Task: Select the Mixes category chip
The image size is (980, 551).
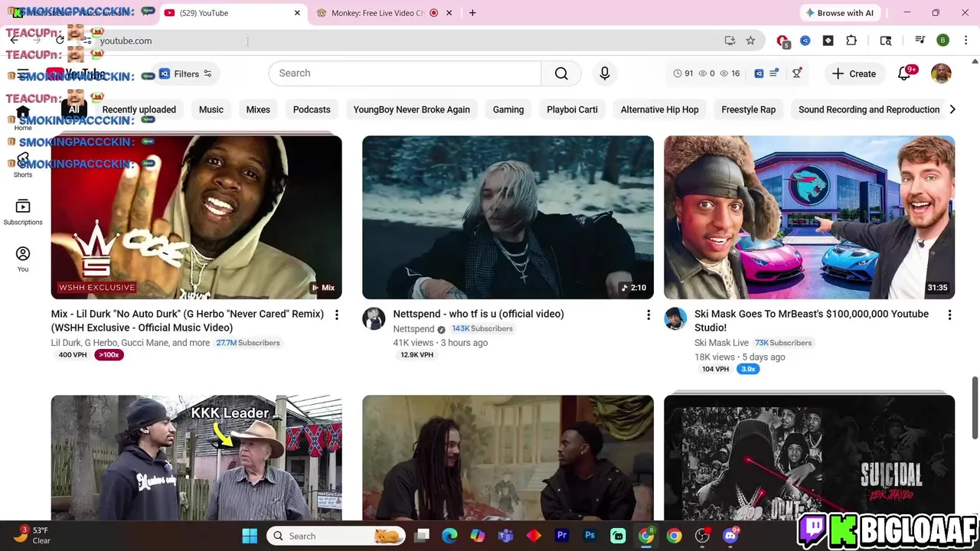Action: [258, 109]
